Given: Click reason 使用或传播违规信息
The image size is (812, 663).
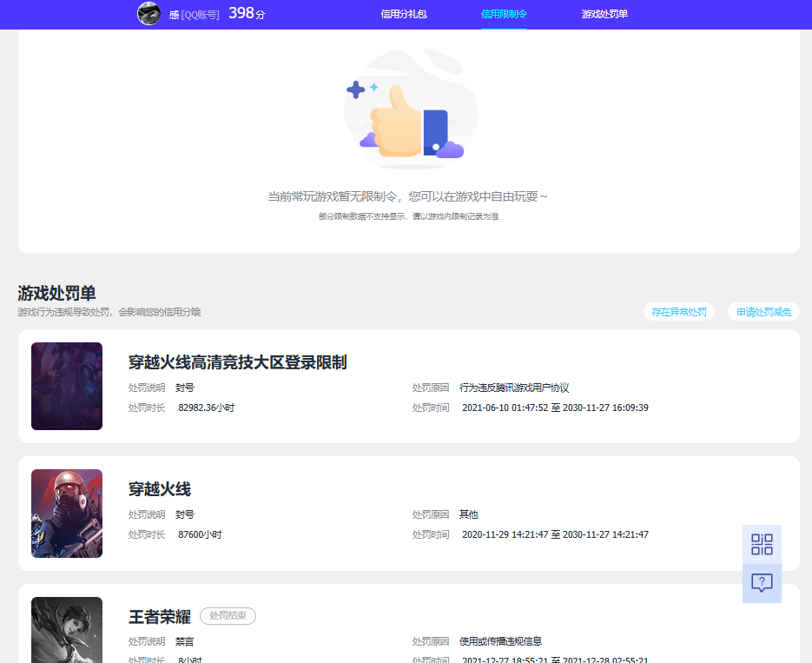Looking at the screenshot, I should (501, 641).
